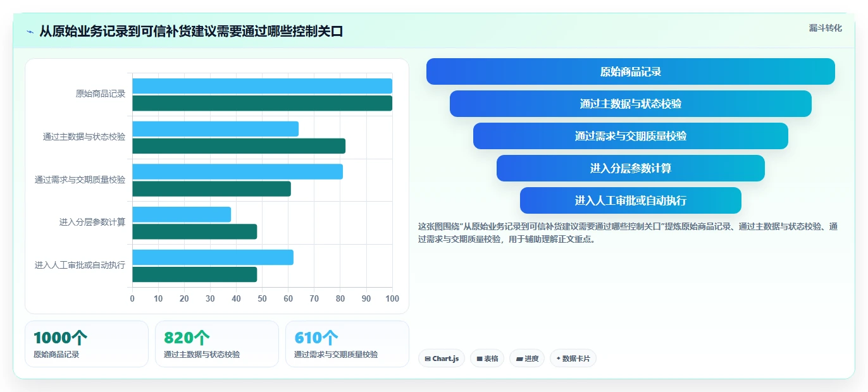Click the 进度 tag chip
This screenshot has width=868, height=392.
point(527,358)
